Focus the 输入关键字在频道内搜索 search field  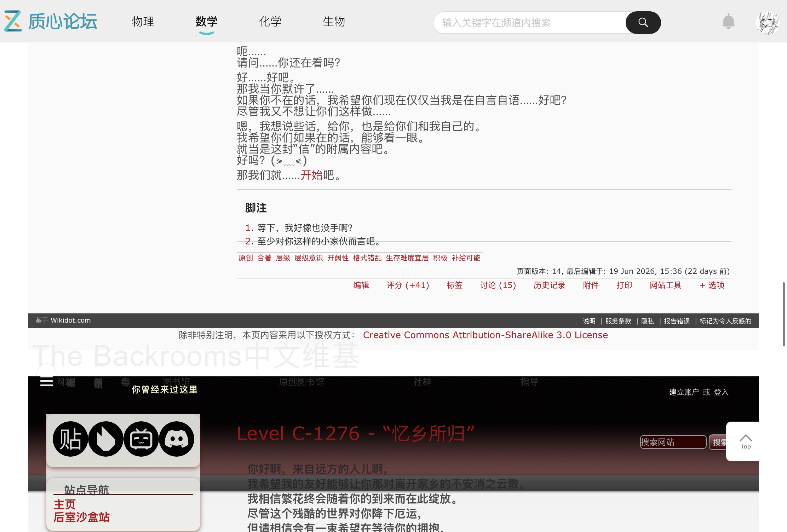(530, 23)
